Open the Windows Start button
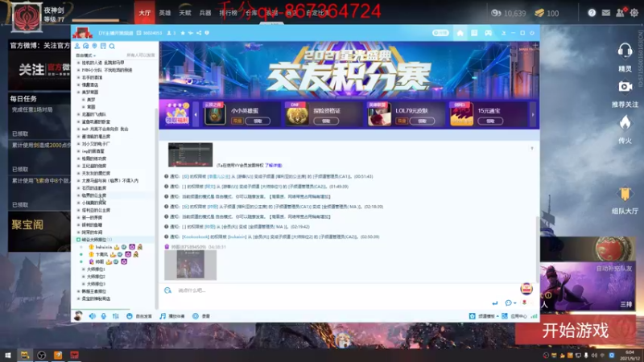The image size is (644, 362). (x=8, y=356)
